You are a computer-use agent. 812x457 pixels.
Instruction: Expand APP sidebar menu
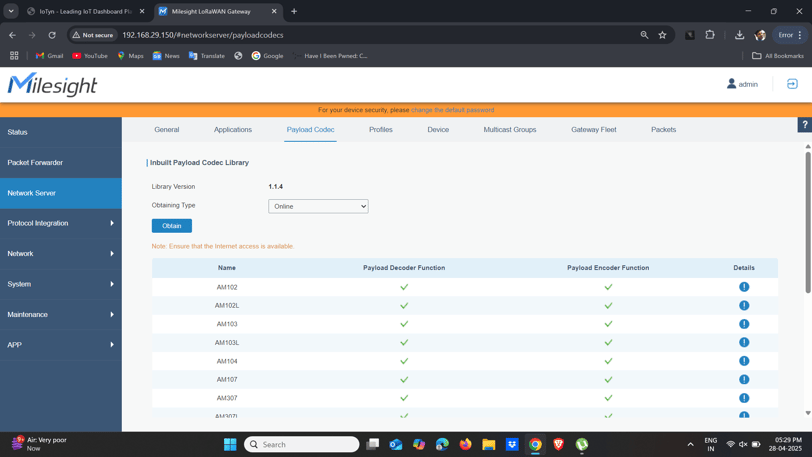(61, 345)
